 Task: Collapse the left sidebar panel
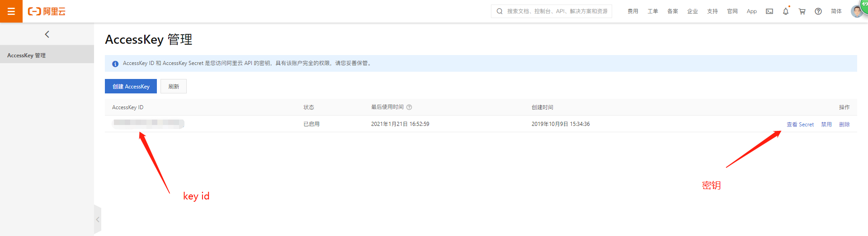98,220
